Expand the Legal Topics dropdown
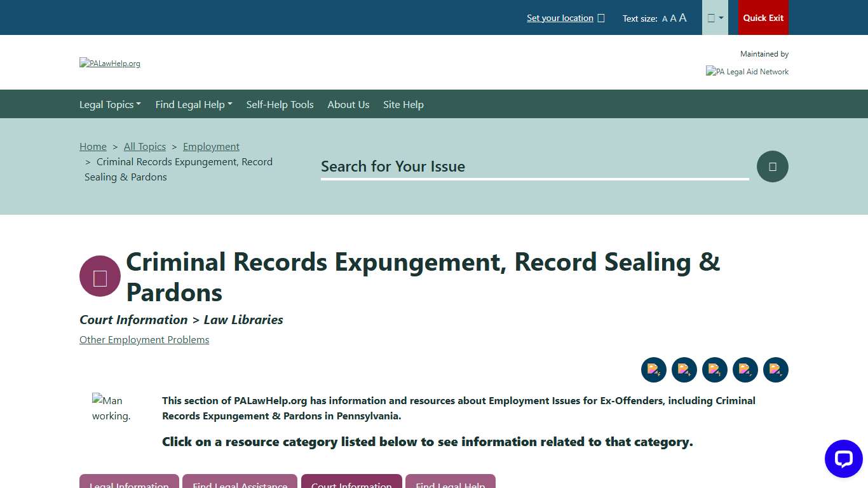The image size is (868, 488). pyautogui.click(x=110, y=104)
